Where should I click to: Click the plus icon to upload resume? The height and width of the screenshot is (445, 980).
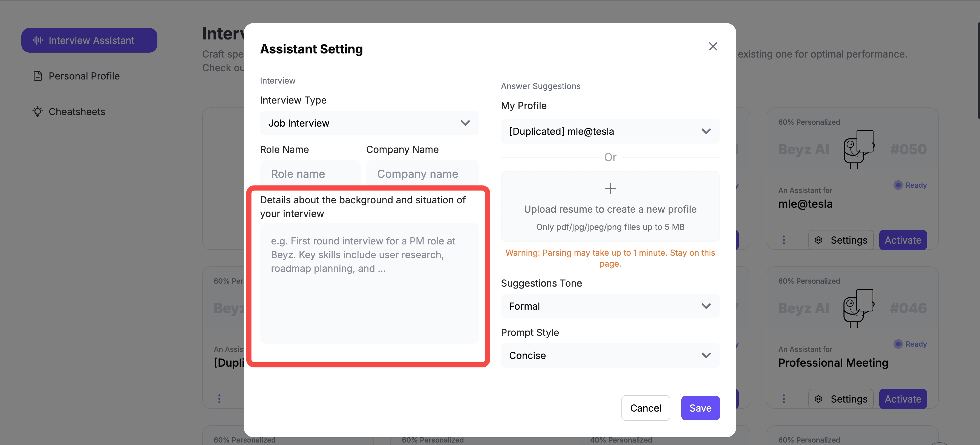[x=610, y=189]
